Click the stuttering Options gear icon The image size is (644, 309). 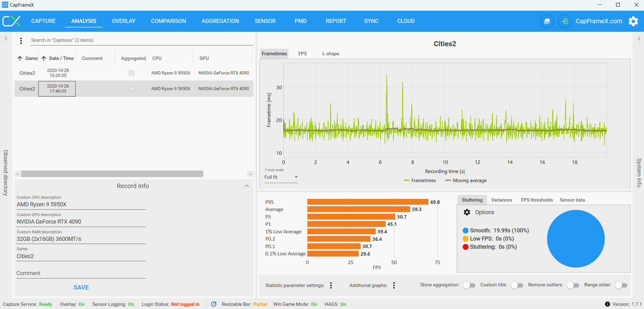[467, 212]
